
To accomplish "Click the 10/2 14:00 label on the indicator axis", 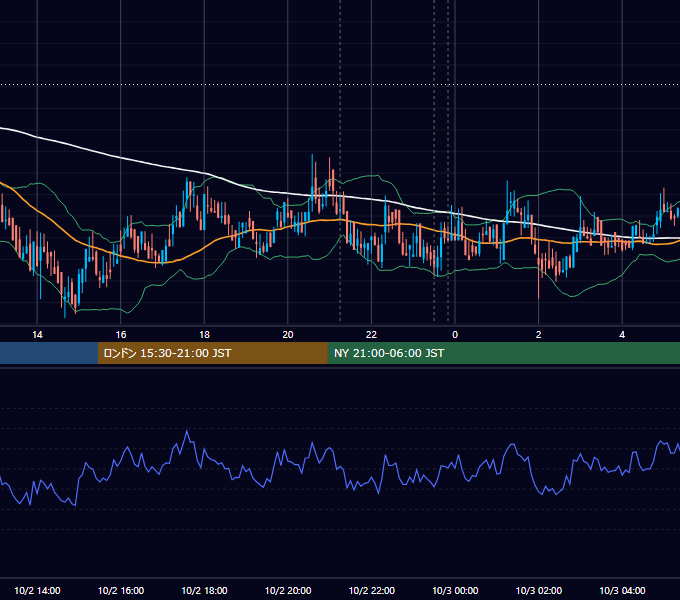I will (37, 590).
